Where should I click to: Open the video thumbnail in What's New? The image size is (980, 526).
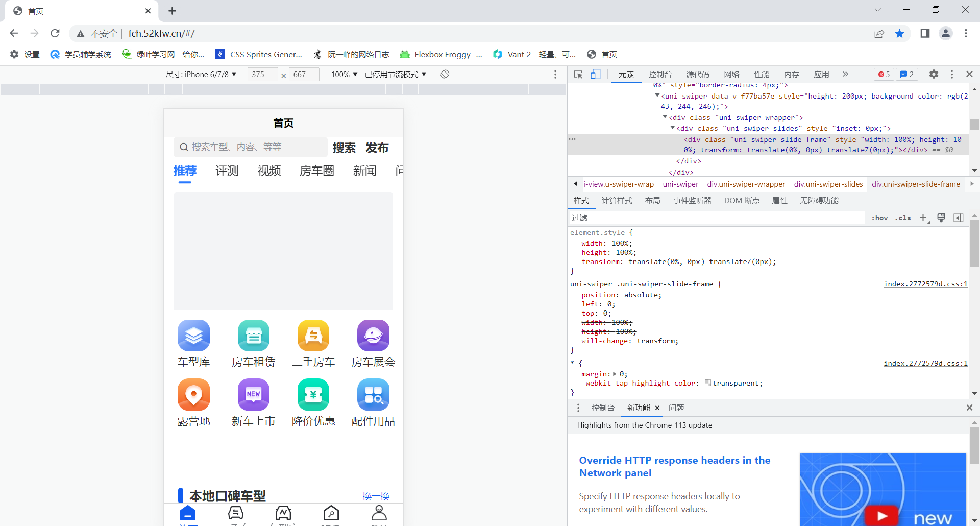883,489
